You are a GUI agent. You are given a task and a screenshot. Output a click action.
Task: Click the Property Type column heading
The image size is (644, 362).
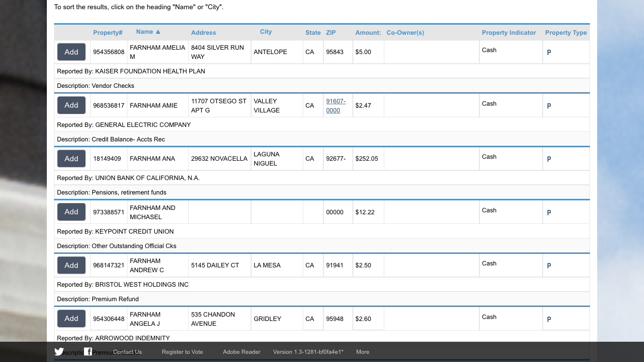(x=566, y=33)
